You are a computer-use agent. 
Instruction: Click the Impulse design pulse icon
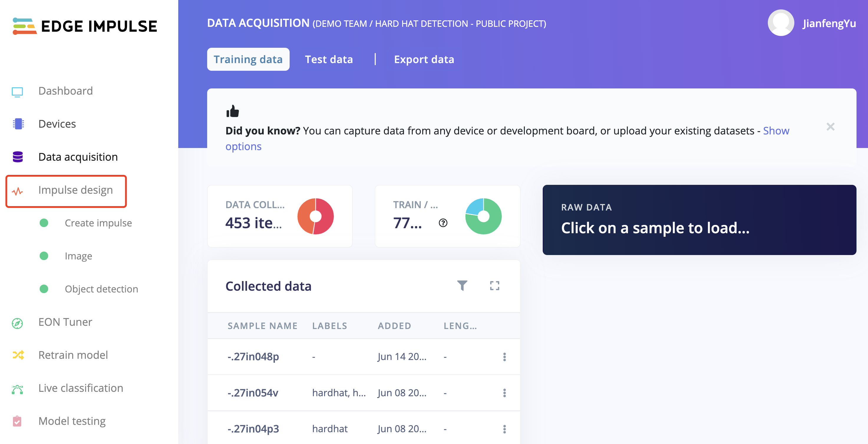point(17,191)
